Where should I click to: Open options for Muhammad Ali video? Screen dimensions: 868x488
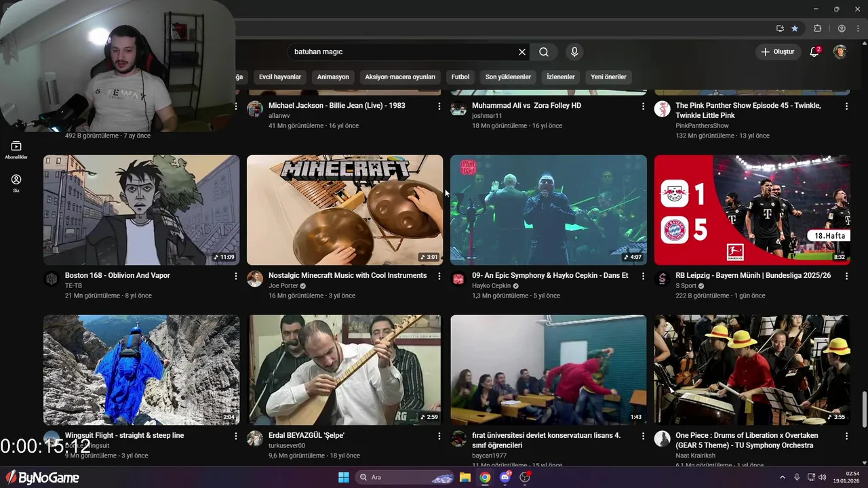click(x=643, y=106)
